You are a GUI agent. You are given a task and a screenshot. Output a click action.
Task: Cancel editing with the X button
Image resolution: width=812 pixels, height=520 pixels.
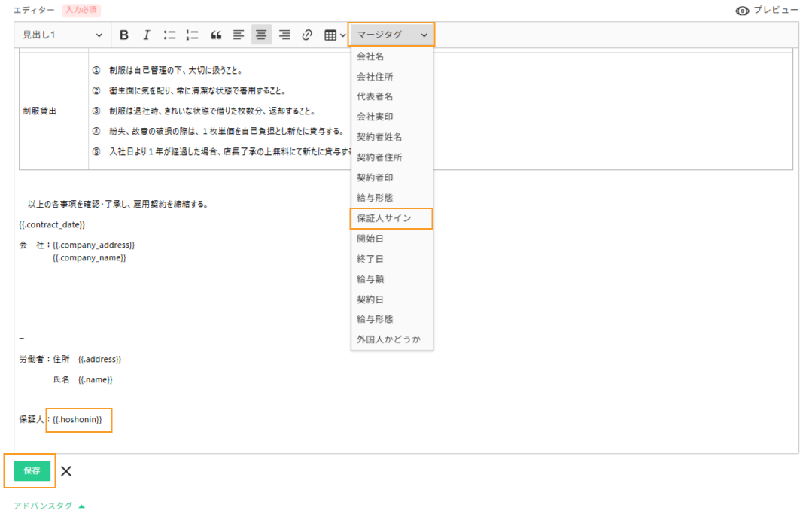coord(65,471)
